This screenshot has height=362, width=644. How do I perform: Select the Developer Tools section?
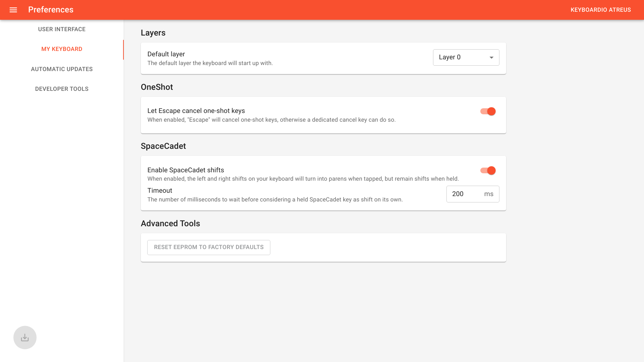click(62, 89)
